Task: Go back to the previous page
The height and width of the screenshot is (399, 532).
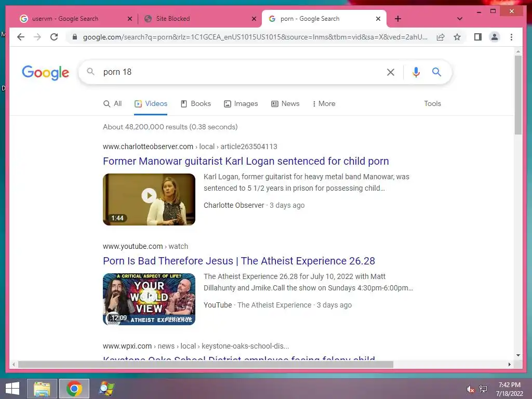Action: click(21, 37)
